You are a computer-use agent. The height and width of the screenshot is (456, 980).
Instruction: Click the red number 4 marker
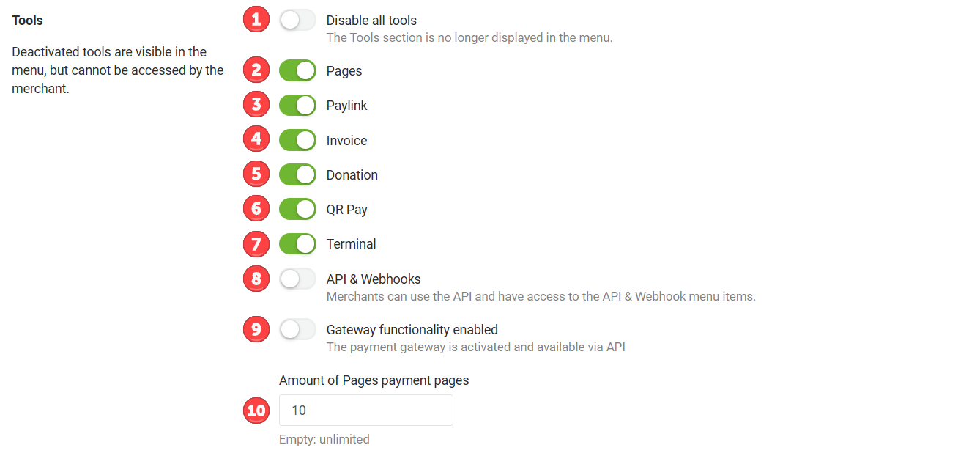pyautogui.click(x=256, y=139)
